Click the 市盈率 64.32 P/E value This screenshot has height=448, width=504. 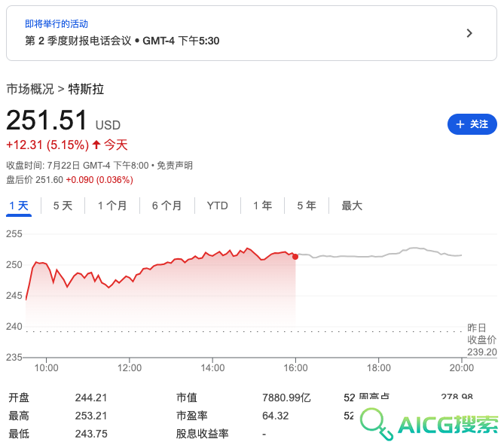tap(276, 416)
